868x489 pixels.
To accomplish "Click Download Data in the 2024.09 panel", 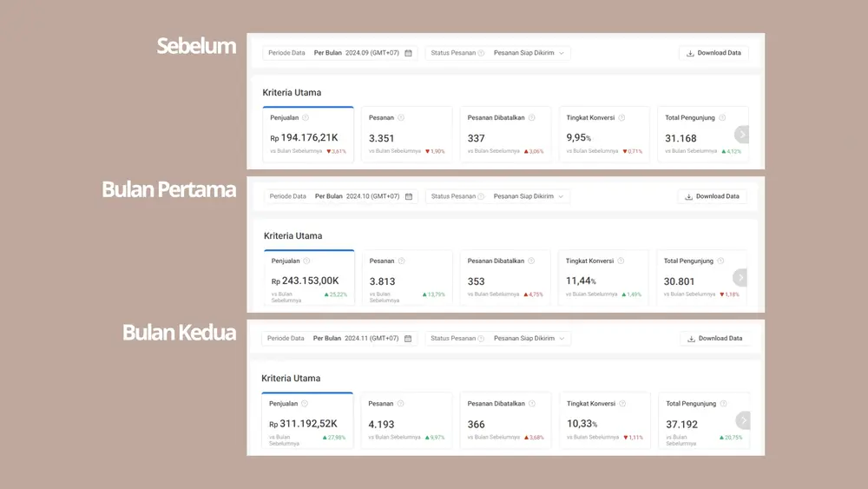I will tap(713, 53).
